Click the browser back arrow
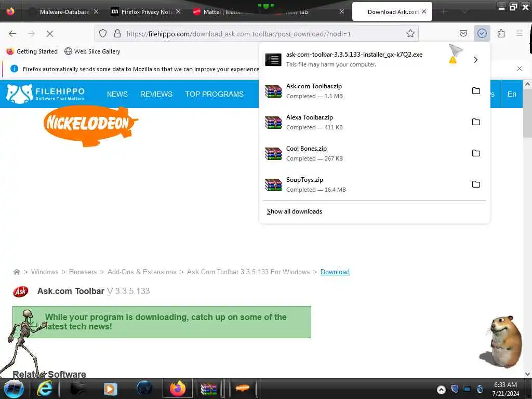This screenshot has height=399, width=532. [x=12, y=34]
